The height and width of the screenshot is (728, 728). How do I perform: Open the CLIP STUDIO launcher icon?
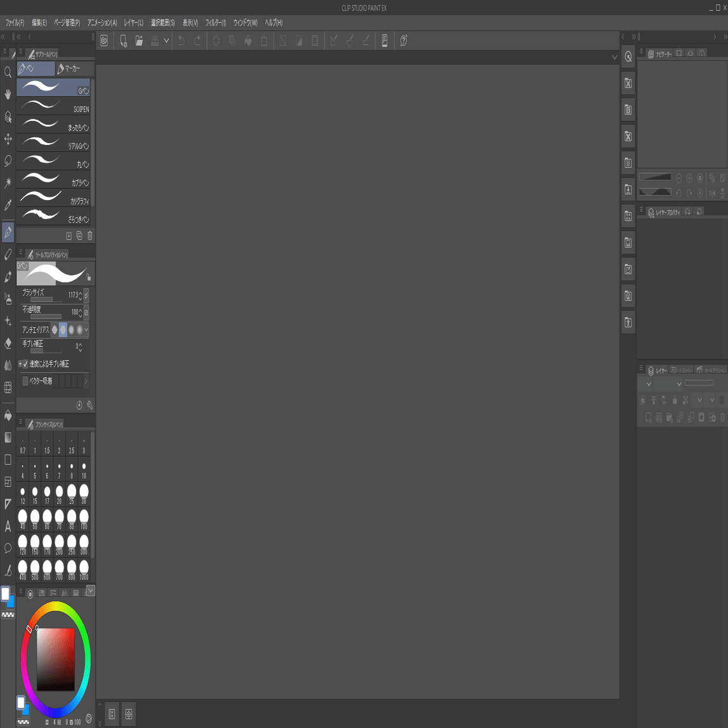tap(104, 41)
